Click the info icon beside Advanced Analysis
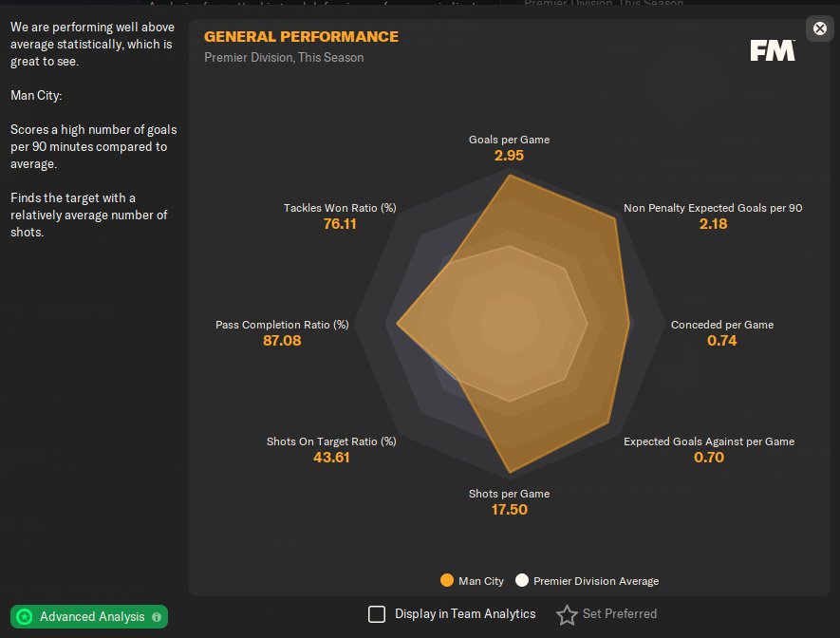Viewport: 840px width, 638px height. 157,617
